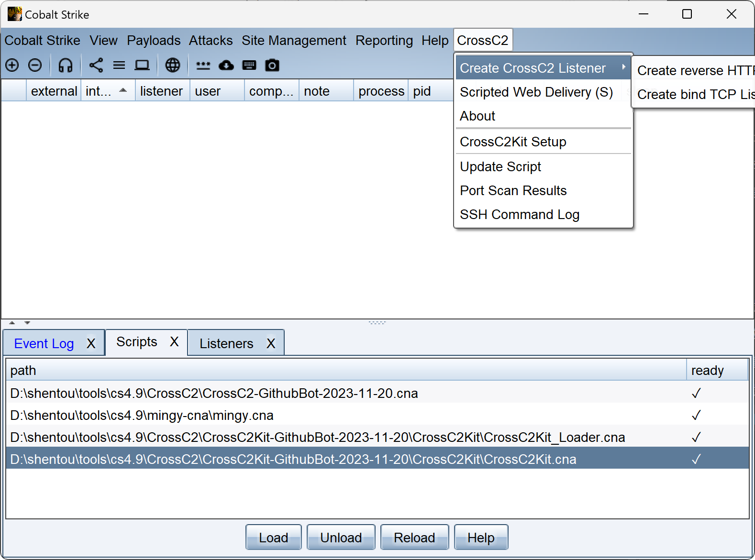
Task: Select the CrossC2Kit_Loader.cna script row
Action: click(377, 437)
